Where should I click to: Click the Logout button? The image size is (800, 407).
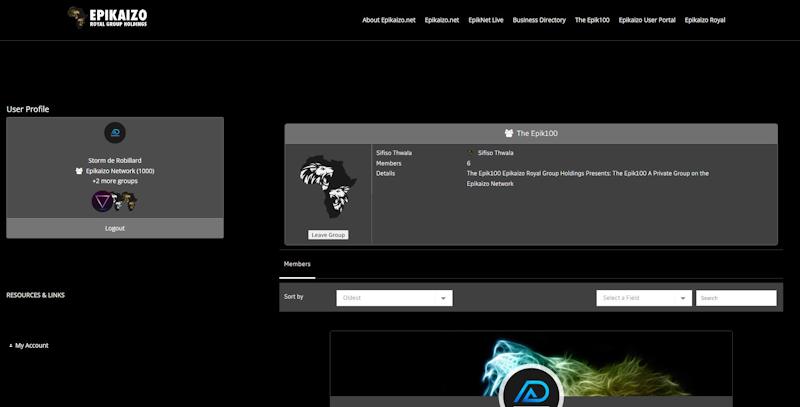[x=115, y=228]
